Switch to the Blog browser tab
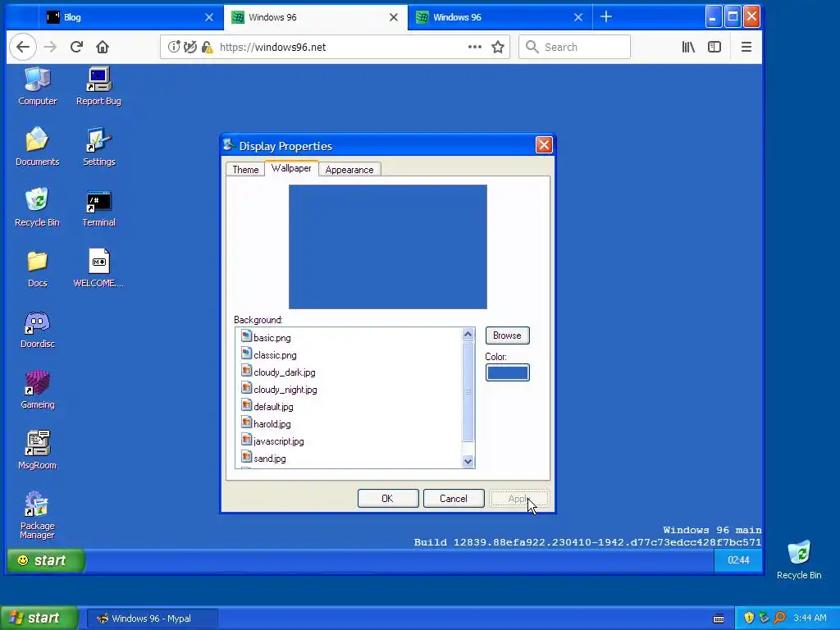 point(130,17)
